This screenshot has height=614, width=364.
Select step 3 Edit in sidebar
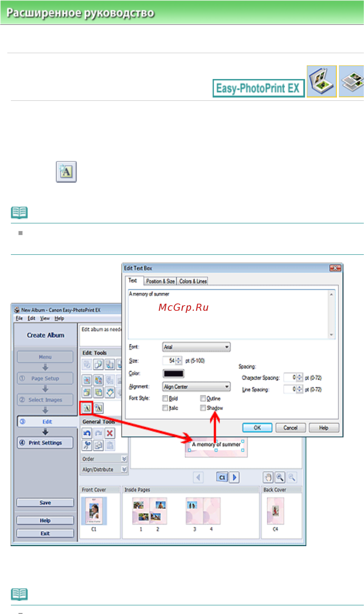click(x=47, y=422)
